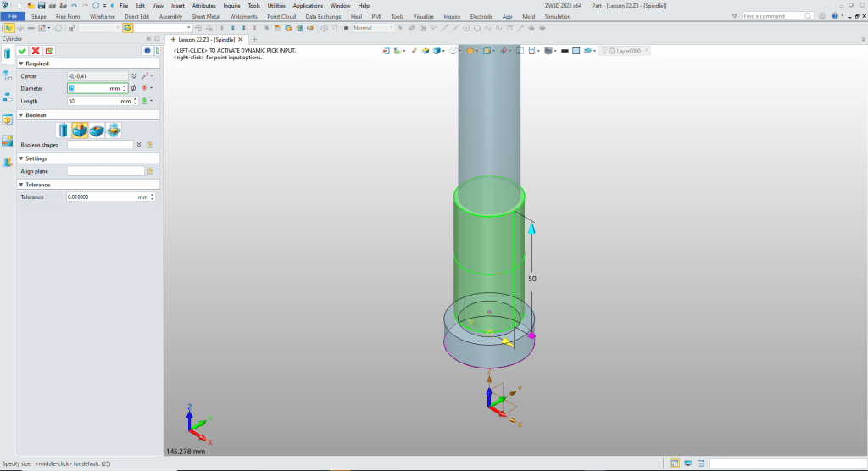
Task: Select the Intersect boolean operation icon
Action: [113, 130]
